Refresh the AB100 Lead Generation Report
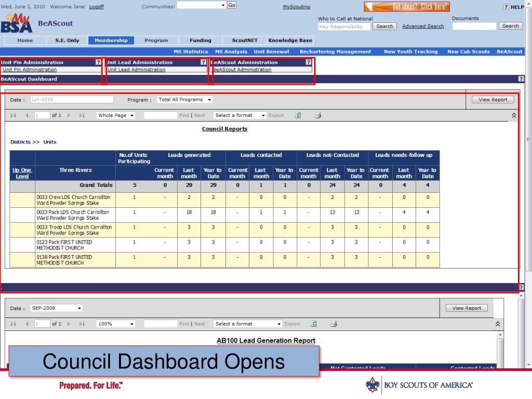The image size is (532, 399). click(x=314, y=324)
